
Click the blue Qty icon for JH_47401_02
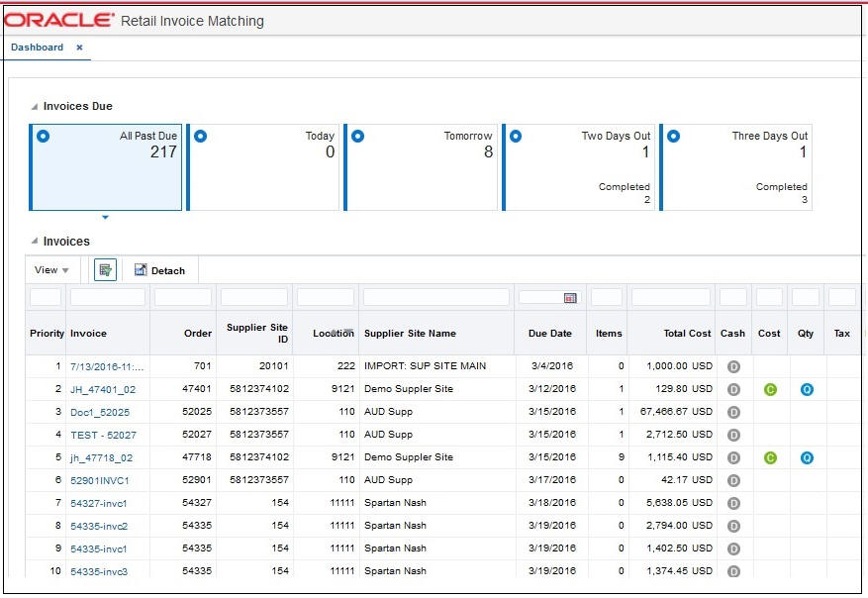coord(807,389)
